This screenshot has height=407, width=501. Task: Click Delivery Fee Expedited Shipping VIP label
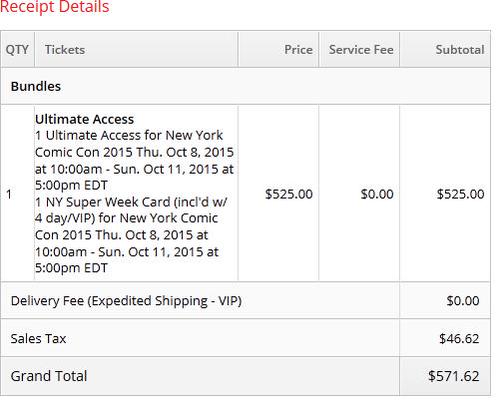[x=126, y=301]
